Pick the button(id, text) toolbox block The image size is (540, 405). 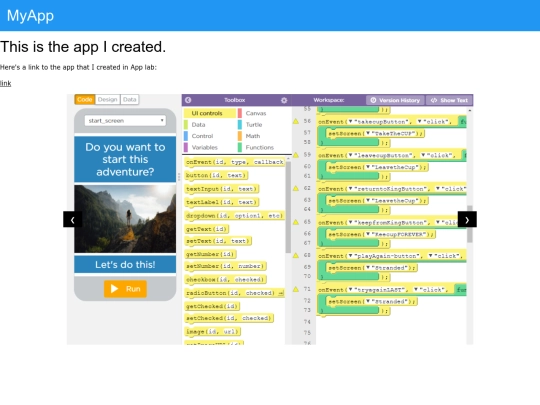(216, 175)
